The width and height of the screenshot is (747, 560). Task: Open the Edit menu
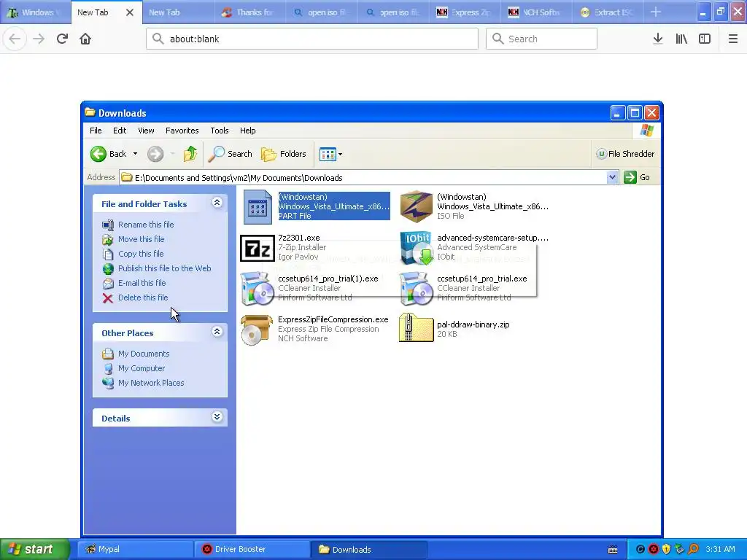(120, 131)
